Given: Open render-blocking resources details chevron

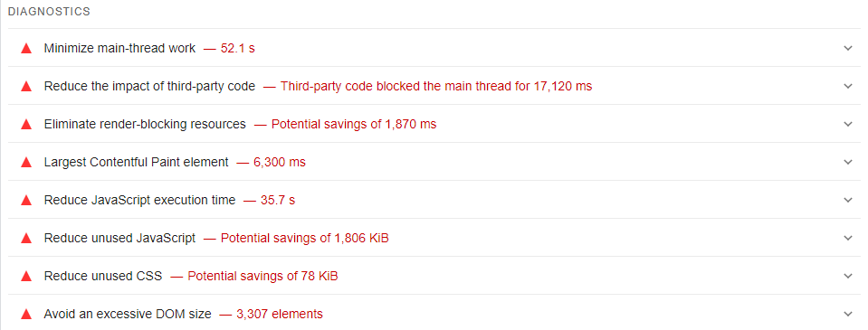Looking at the screenshot, I should pyautogui.click(x=847, y=125).
